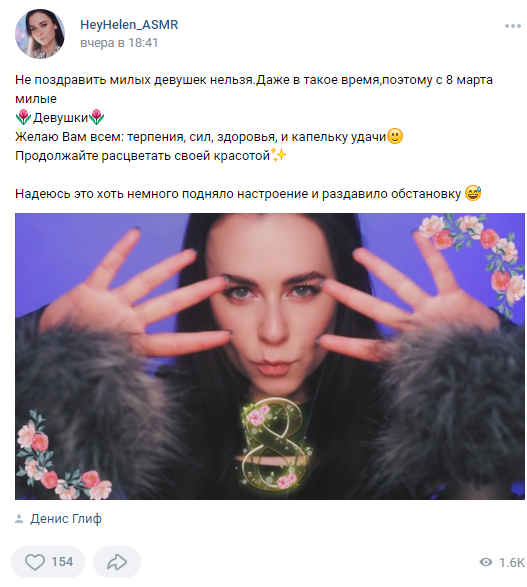Click the tulip emoji before "Девушки"
527x587 pixels.
(x=23, y=118)
